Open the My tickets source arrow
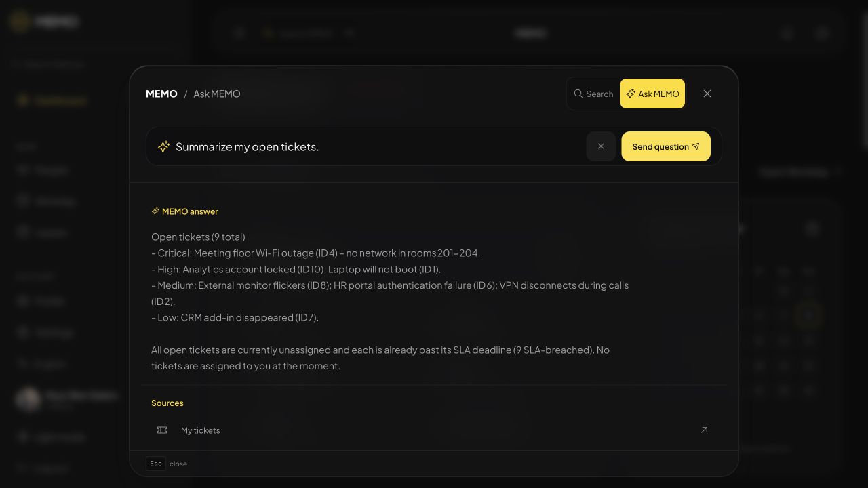The width and height of the screenshot is (868, 488). [x=704, y=430]
